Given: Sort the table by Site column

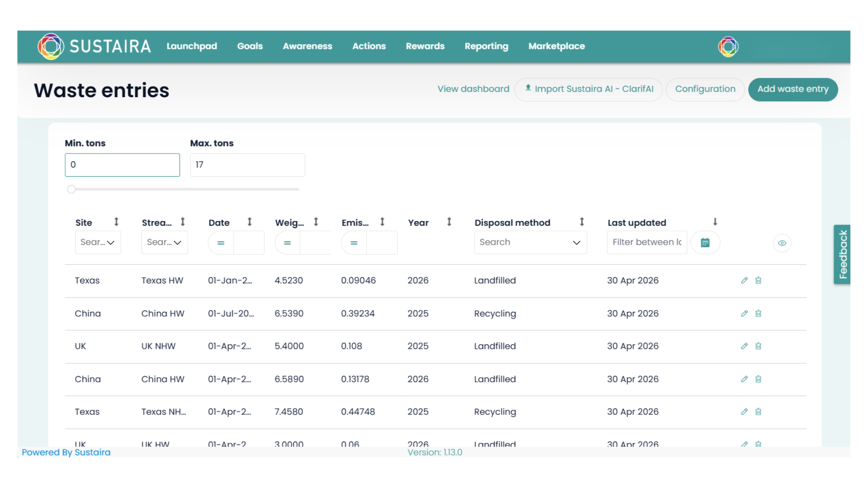Looking at the screenshot, I should click(x=117, y=222).
